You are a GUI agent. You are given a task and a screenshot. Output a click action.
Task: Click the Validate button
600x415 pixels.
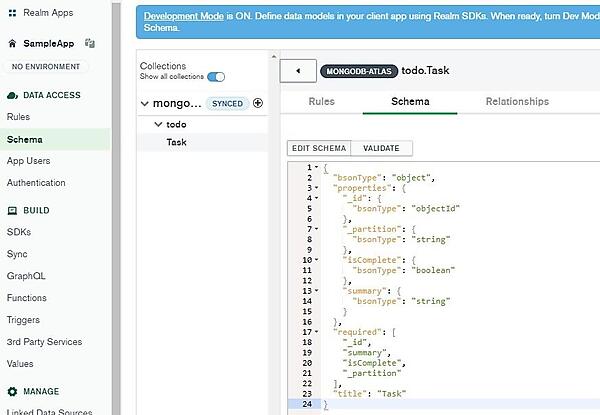381,148
